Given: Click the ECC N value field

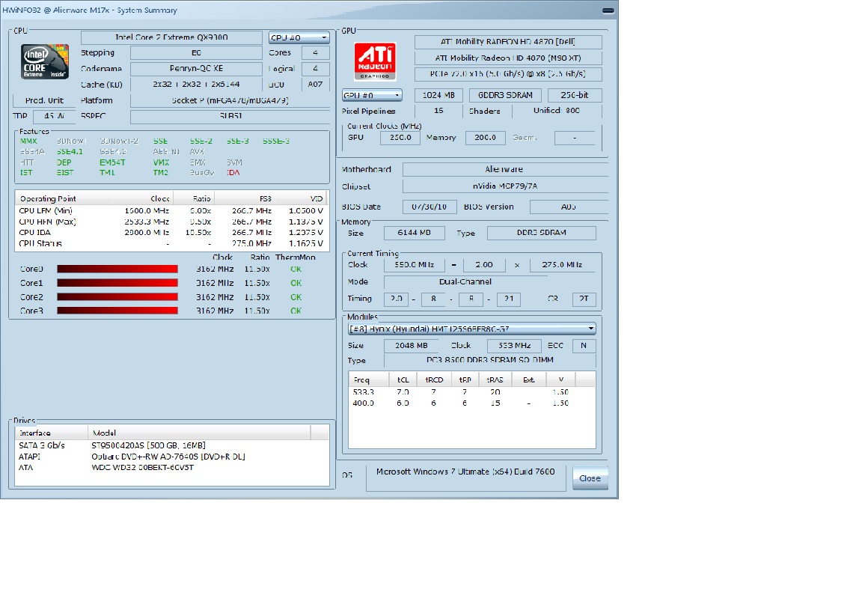Looking at the screenshot, I should [584, 345].
